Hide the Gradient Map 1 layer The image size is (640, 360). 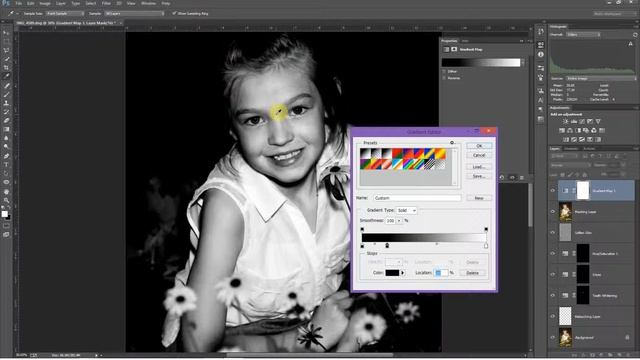(x=553, y=191)
